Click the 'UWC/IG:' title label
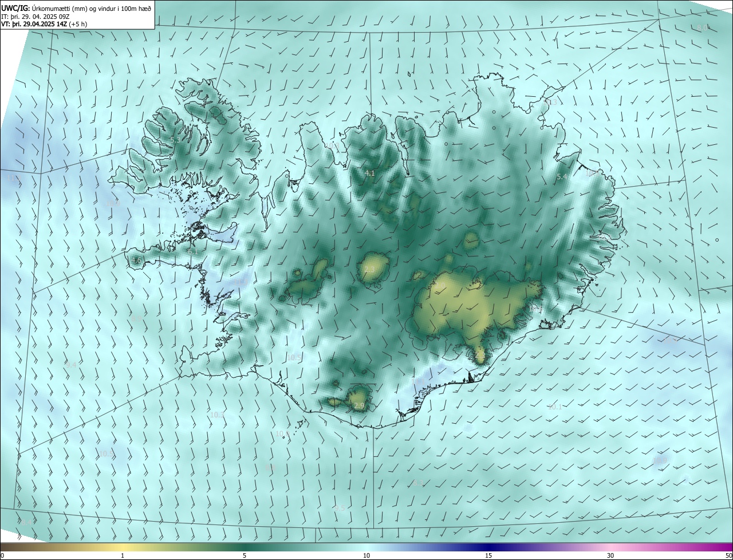The width and height of the screenshot is (733, 560). 15,7
